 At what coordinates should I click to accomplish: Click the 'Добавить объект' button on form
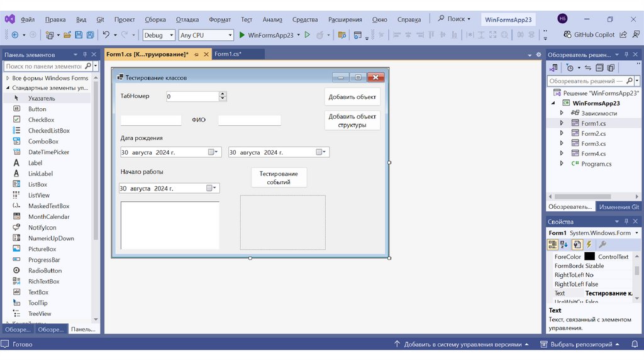click(x=352, y=97)
